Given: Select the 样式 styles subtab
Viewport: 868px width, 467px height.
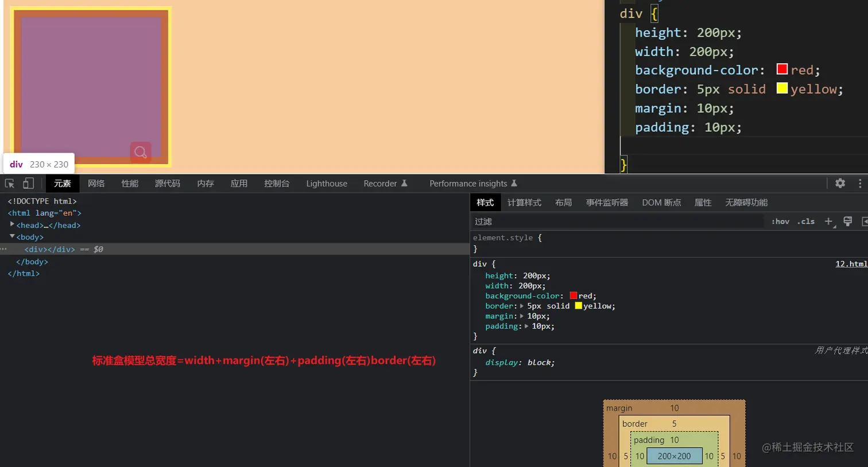Looking at the screenshot, I should pyautogui.click(x=485, y=203).
